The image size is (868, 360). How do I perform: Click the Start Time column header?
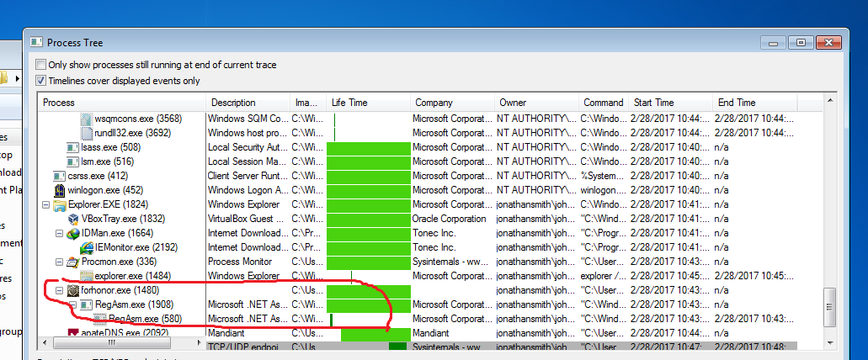pos(671,103)
